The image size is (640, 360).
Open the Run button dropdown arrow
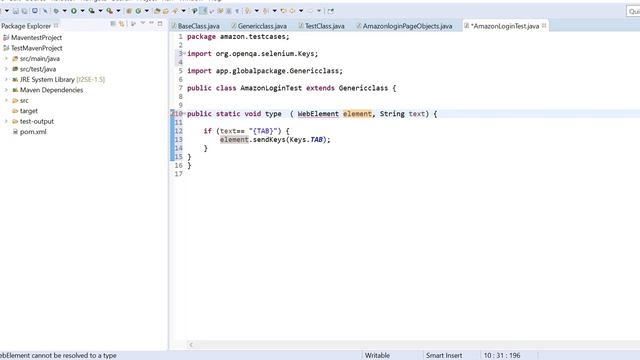(x=82, y=11)
